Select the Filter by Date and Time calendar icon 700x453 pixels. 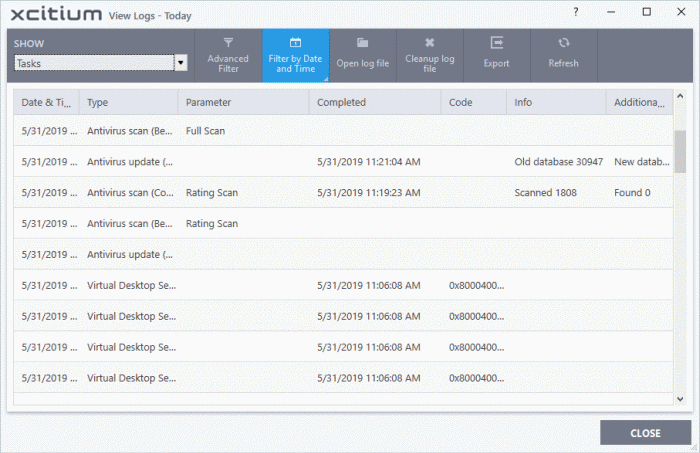[296, 43]
